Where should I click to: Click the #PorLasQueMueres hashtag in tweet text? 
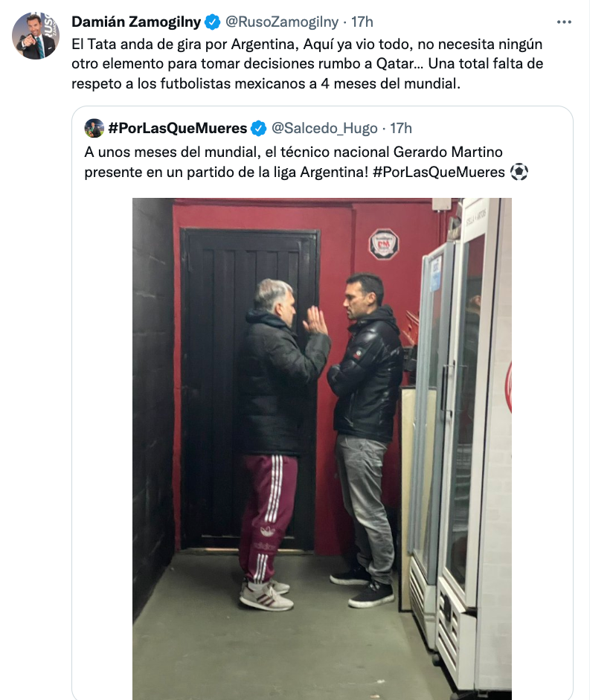click(439, 172)
